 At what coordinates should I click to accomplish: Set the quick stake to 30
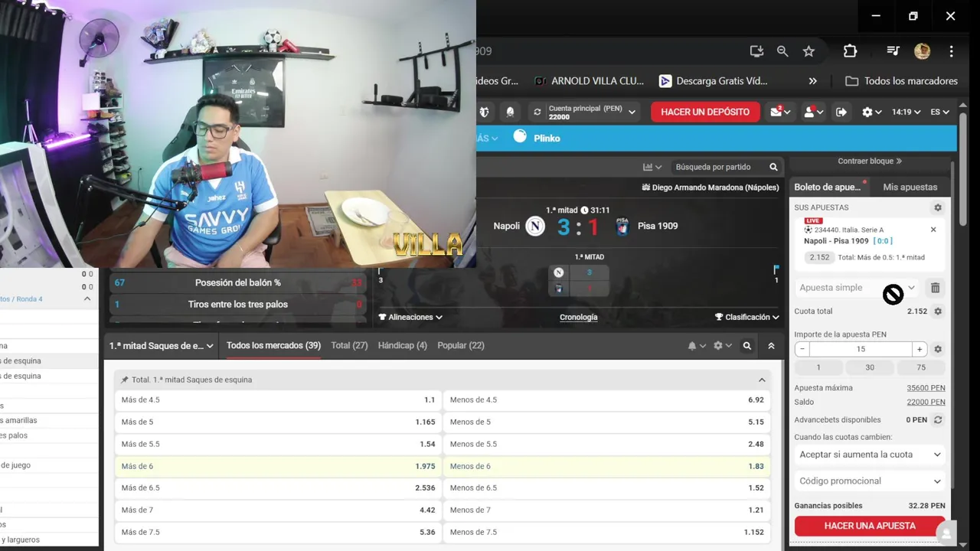coord(869,367)
